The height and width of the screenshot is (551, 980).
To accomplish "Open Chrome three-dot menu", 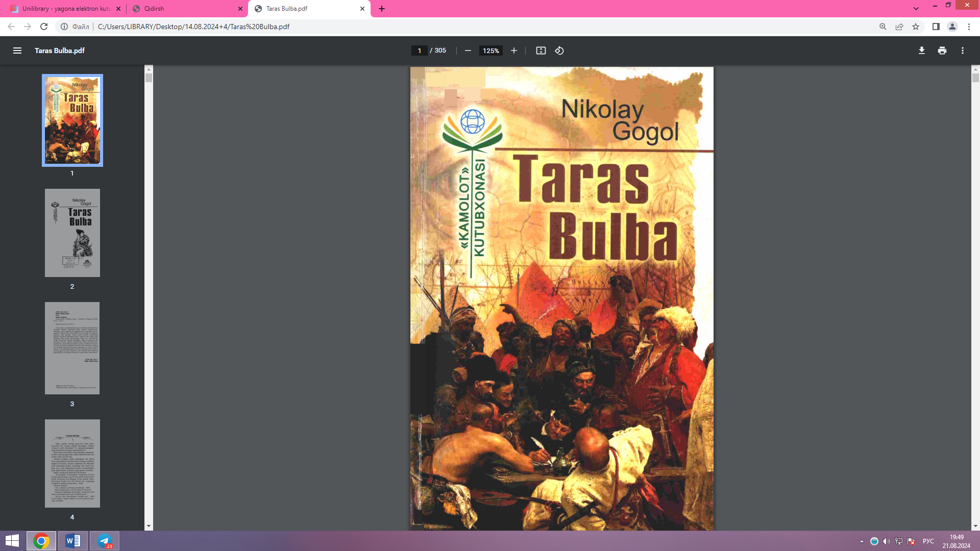I will [969, 27].
